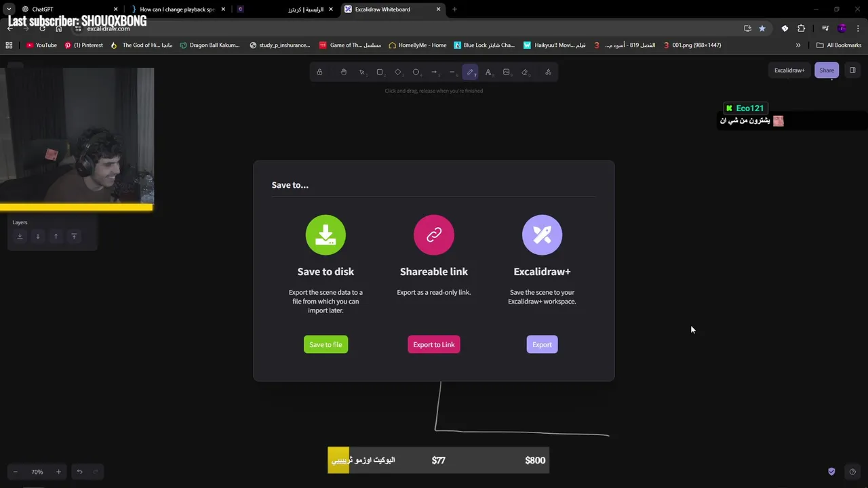This screenshot has width=868, height=488.
Task: Click the Save to file button
Action: point(325,344)
